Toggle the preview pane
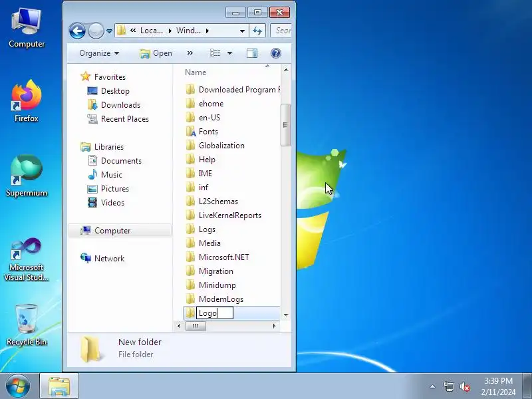The width and height of the screenshot is (532, 399). (x=252, y=53)
